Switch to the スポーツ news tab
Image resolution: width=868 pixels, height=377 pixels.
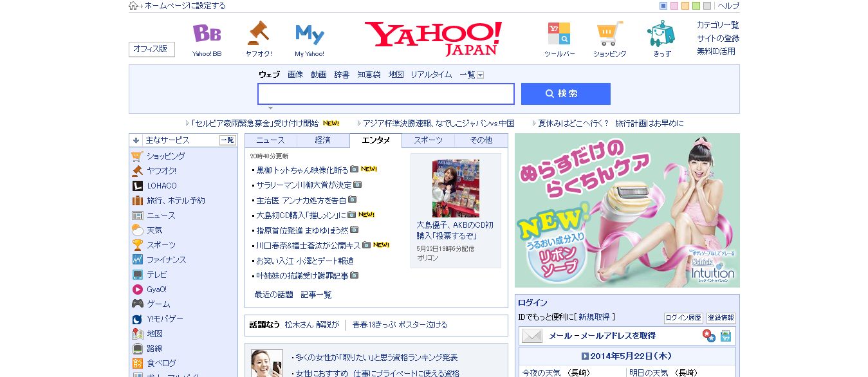pyautogui.click(x=428, y=140)
